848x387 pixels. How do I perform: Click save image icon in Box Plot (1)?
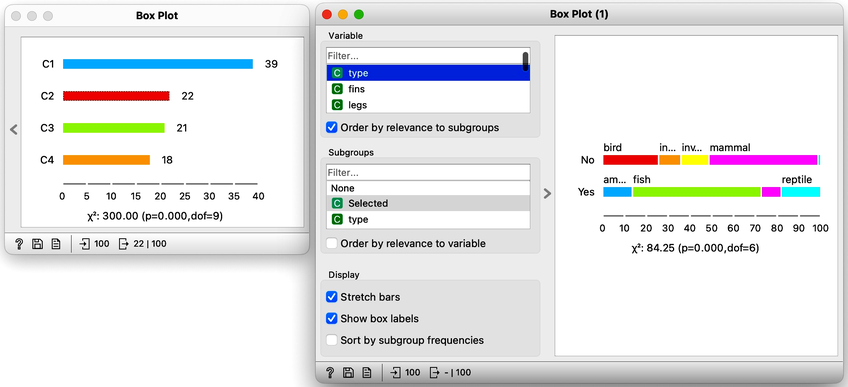pyautogui.click(x=348, y=372)
